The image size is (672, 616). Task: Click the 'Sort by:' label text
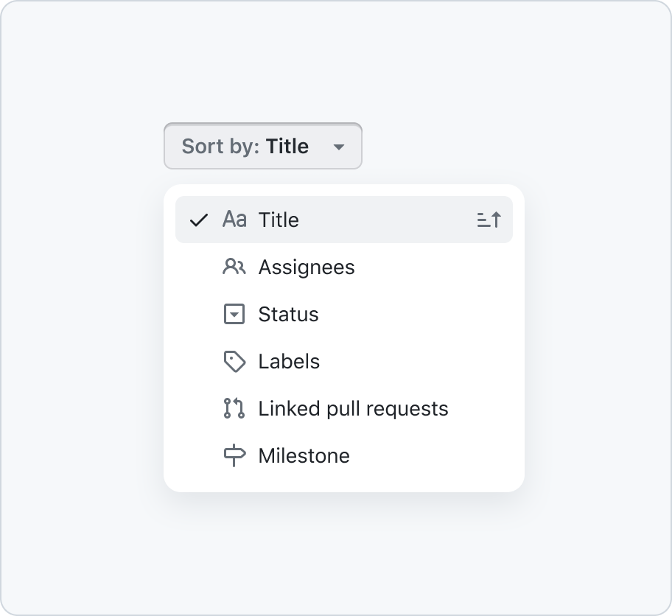coord(220,146)
